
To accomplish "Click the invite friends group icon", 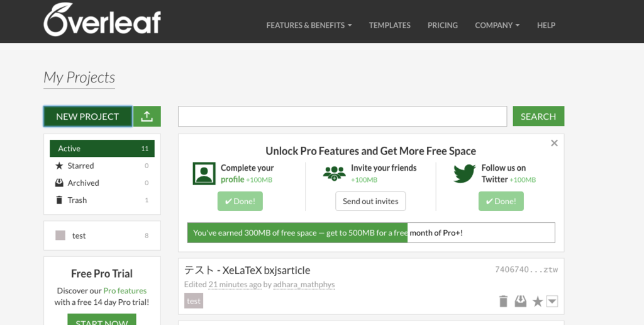I will [x=335, y=173].
